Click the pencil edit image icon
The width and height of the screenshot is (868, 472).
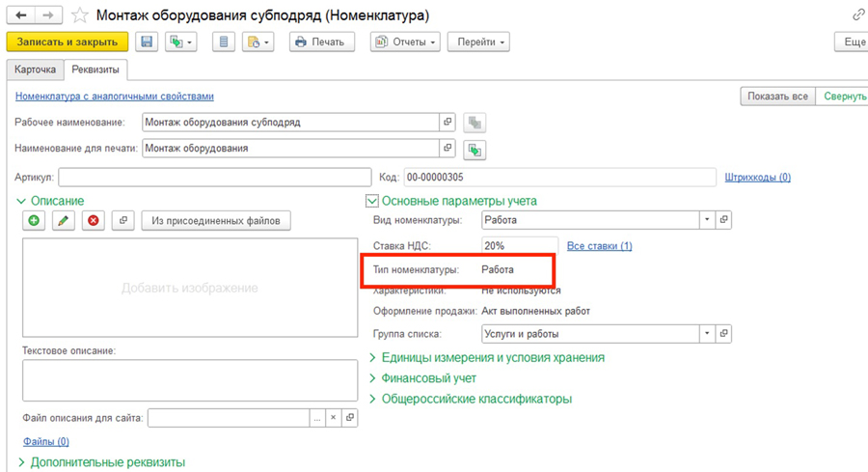(63, 221)
